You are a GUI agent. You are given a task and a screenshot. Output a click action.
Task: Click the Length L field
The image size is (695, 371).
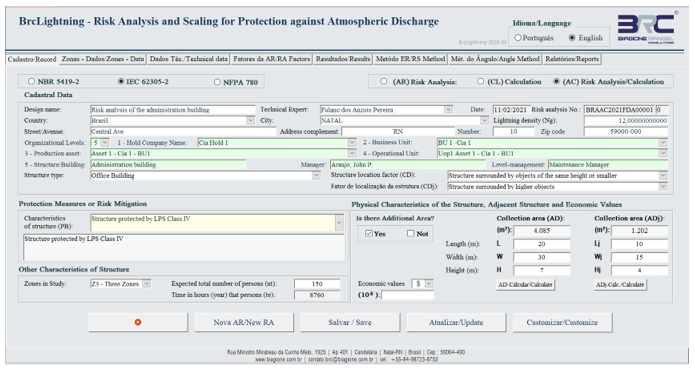[x=542, y=244]
